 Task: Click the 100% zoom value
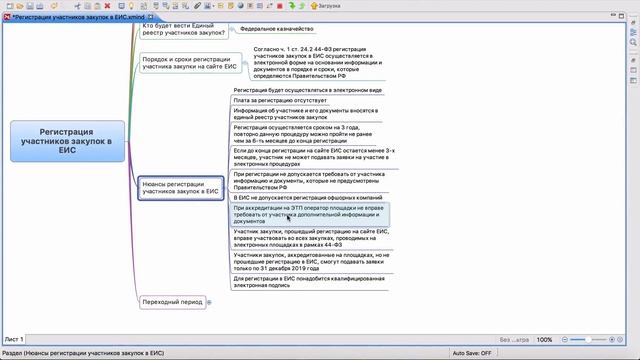pos(544,340)
